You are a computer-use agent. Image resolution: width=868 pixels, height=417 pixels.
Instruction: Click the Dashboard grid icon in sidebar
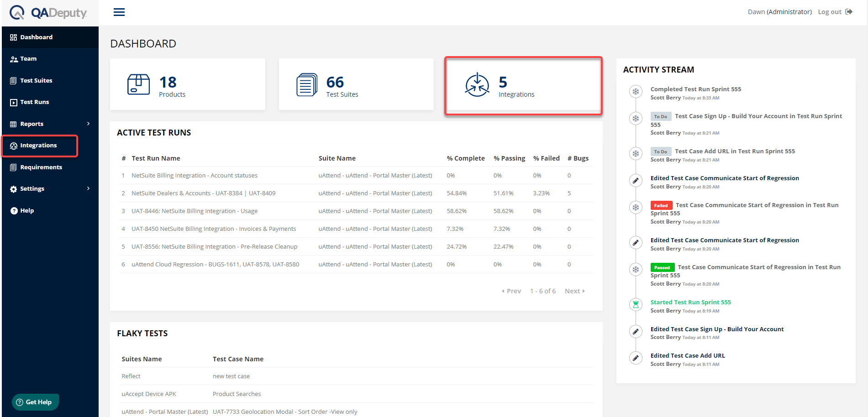pyautogui.click(x=14, y=37)
